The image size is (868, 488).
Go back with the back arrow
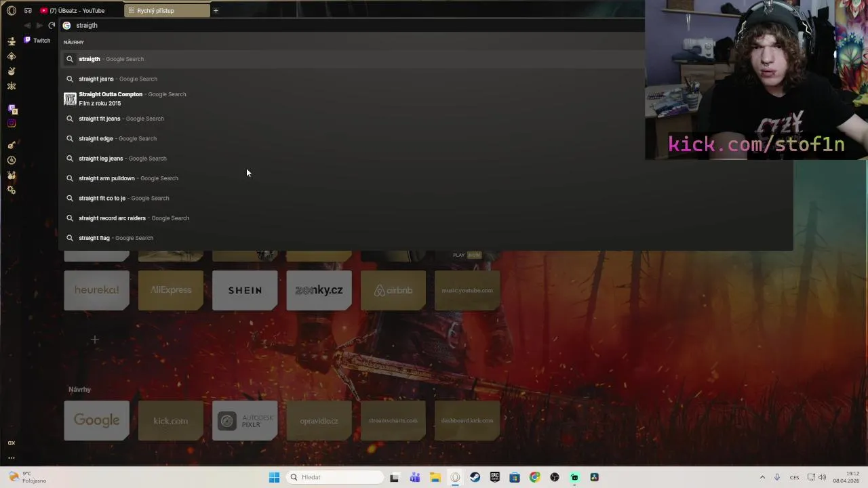27,25
